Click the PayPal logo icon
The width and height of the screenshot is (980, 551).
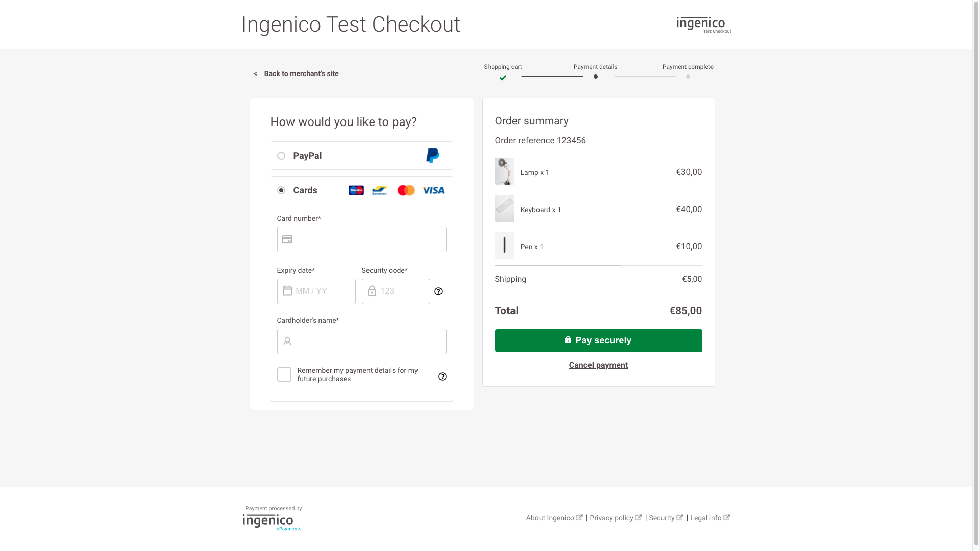[x=432, y=156]
